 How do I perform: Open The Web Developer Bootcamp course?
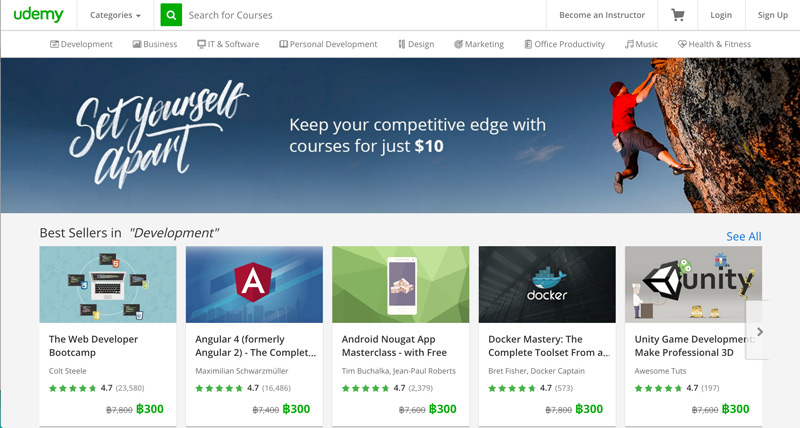93,346
